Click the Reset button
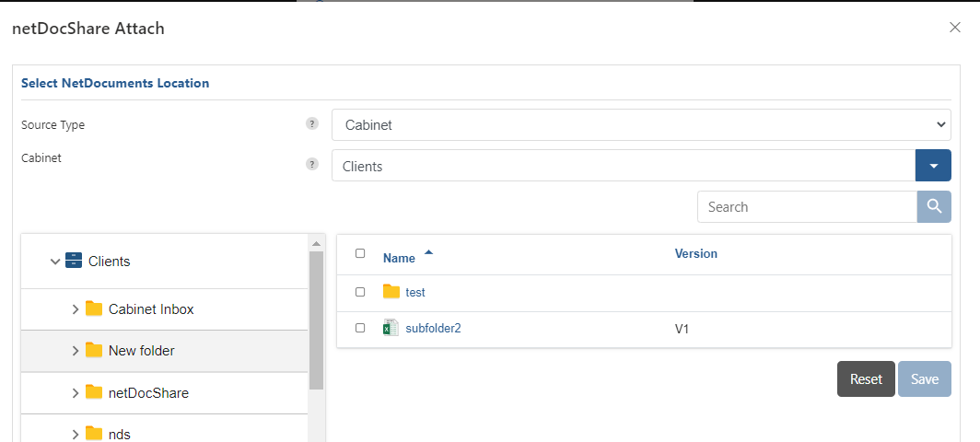This screenshot has width=980, height=442. click(866, 378)
